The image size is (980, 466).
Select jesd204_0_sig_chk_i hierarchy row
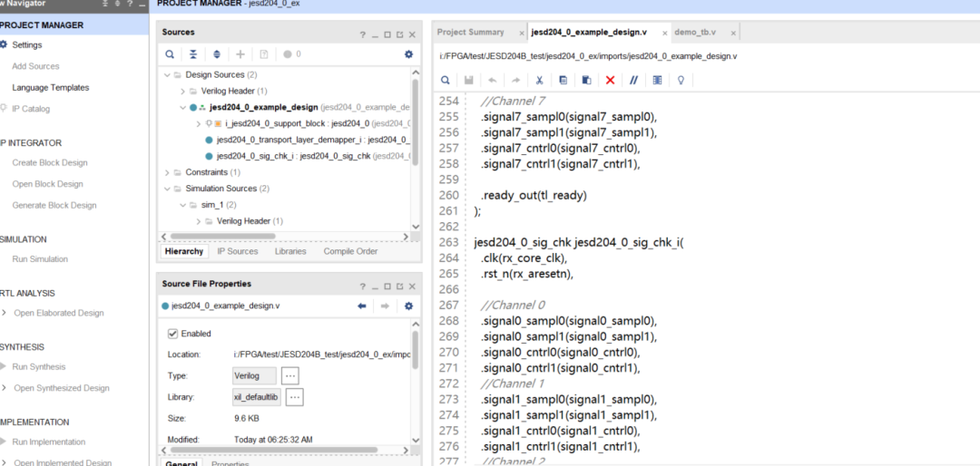click(x=309, y=156)
